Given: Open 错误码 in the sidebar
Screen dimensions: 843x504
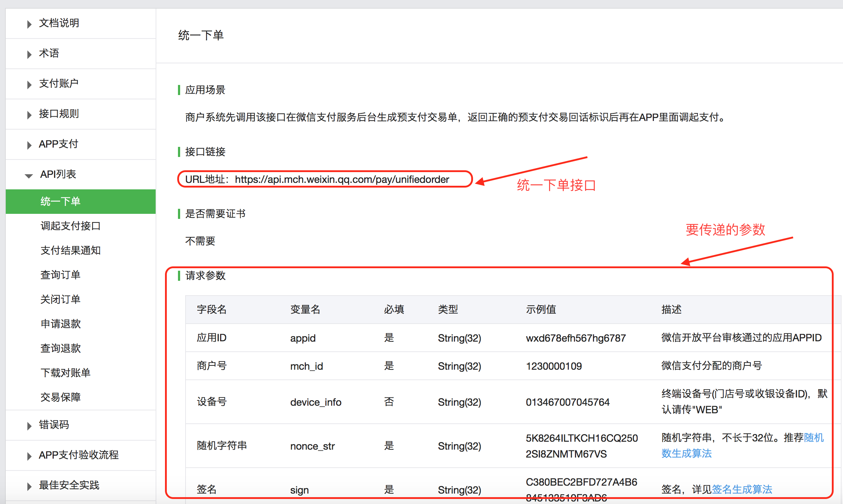Looking at the screenshot, I should click(54, 425).
